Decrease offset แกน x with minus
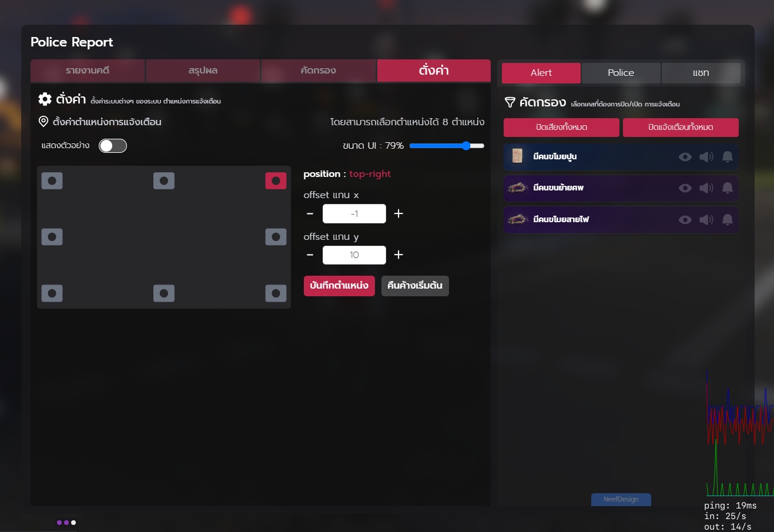The height and width of the screenshot is (532, 774). coord(310,213)
